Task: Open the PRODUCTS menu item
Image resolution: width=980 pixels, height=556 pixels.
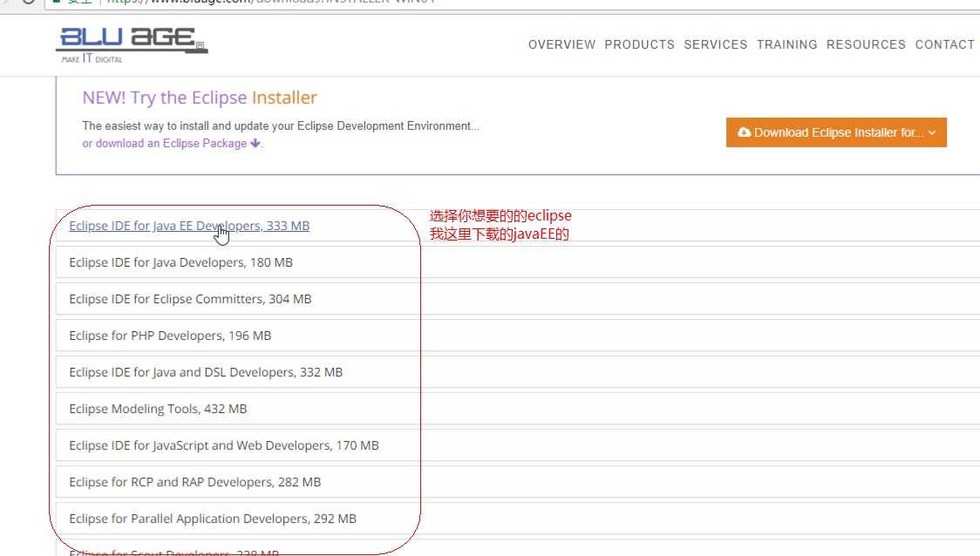Action: coord(639,45)
